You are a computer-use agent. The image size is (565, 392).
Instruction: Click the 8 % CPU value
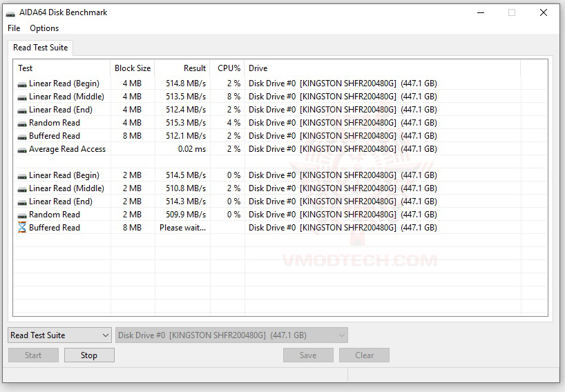[x=233, y=97]
